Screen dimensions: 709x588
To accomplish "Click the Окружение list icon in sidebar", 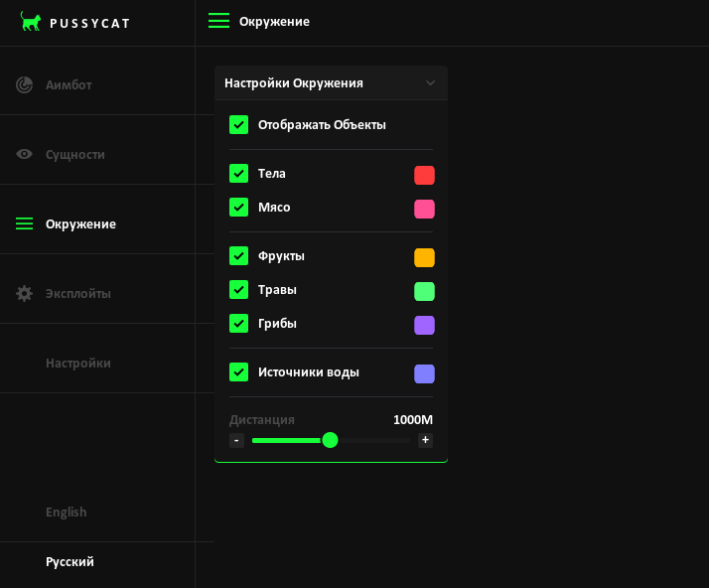I will 25,223.
